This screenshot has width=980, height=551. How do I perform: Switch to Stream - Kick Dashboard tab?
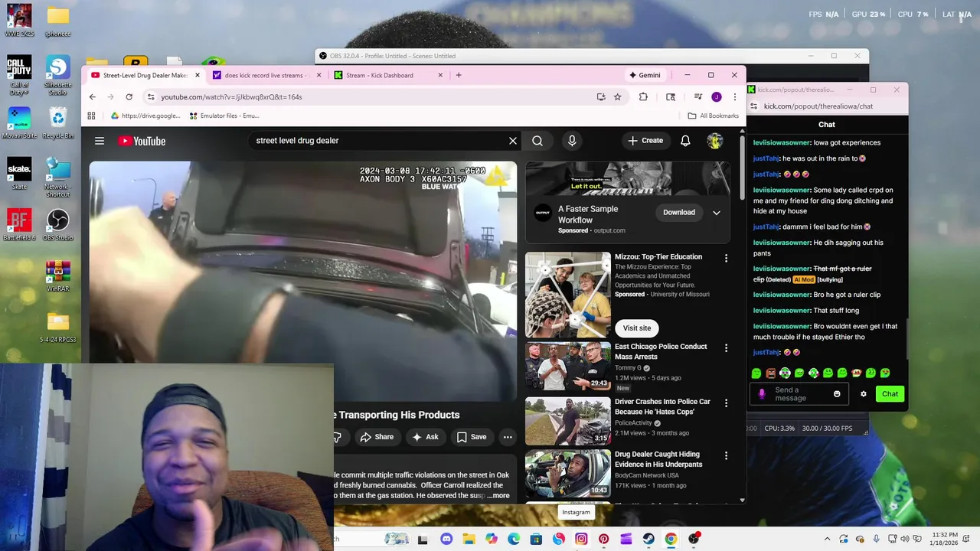tap(381, 75)
